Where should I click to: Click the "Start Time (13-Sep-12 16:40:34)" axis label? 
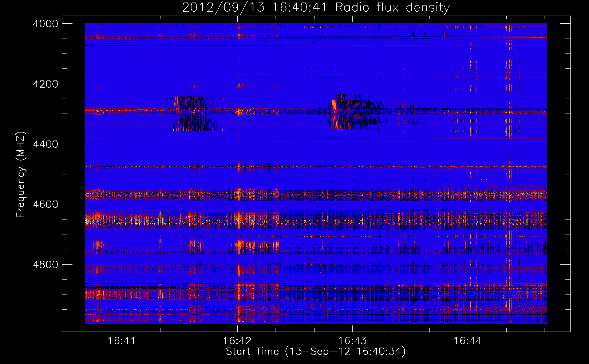[316, 352]
